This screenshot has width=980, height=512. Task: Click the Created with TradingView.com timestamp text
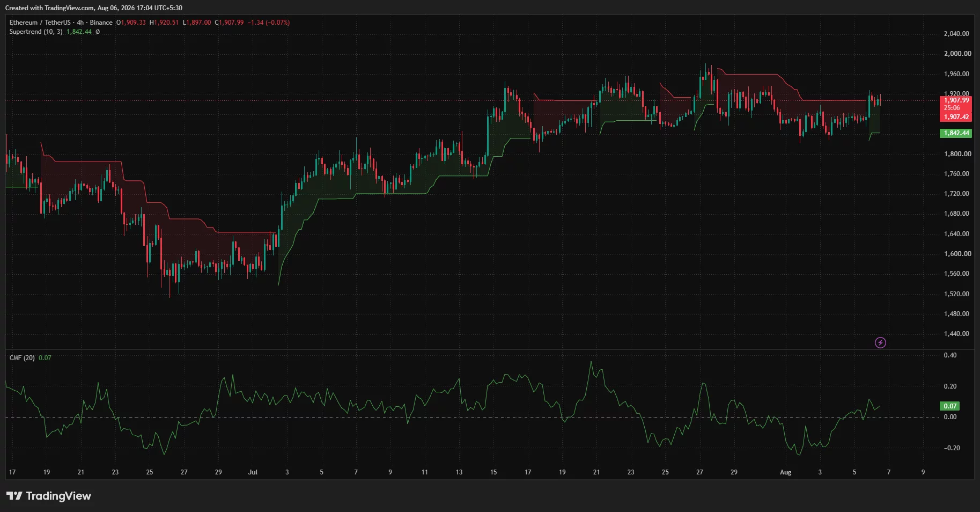[x=93, y=8]
